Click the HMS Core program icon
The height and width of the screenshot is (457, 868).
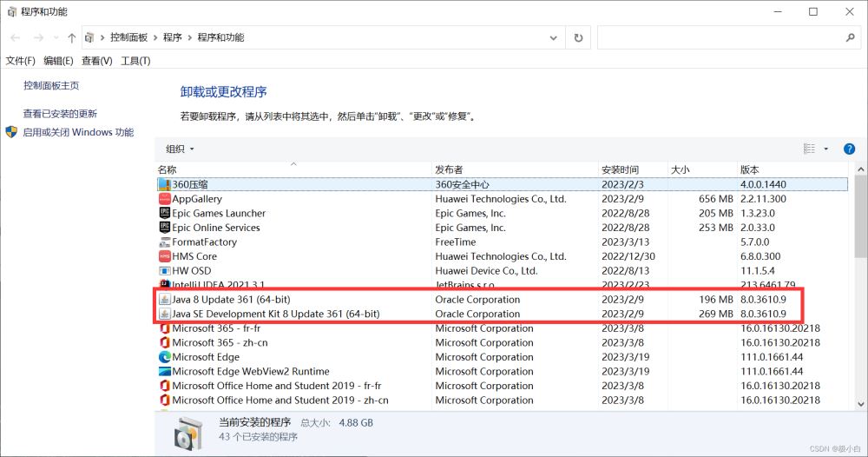click(x=164, y=256)
